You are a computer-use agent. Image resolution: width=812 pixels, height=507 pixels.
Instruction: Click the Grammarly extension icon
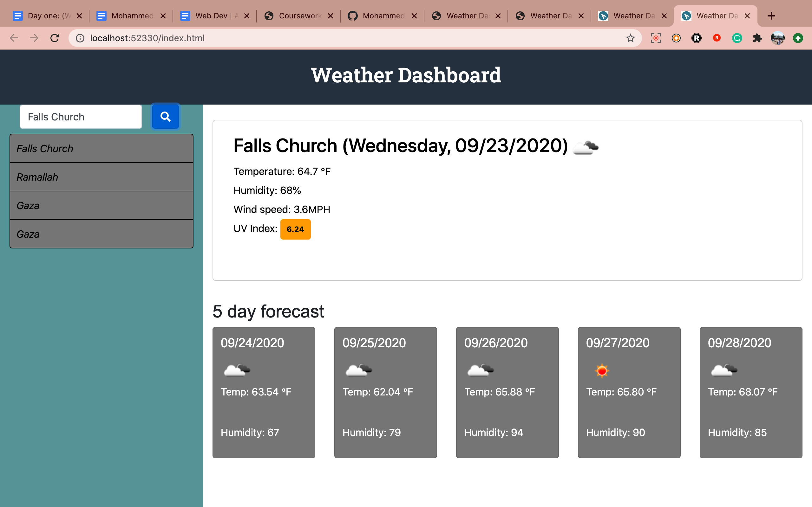pyautogui.click(x=737, y=38)
